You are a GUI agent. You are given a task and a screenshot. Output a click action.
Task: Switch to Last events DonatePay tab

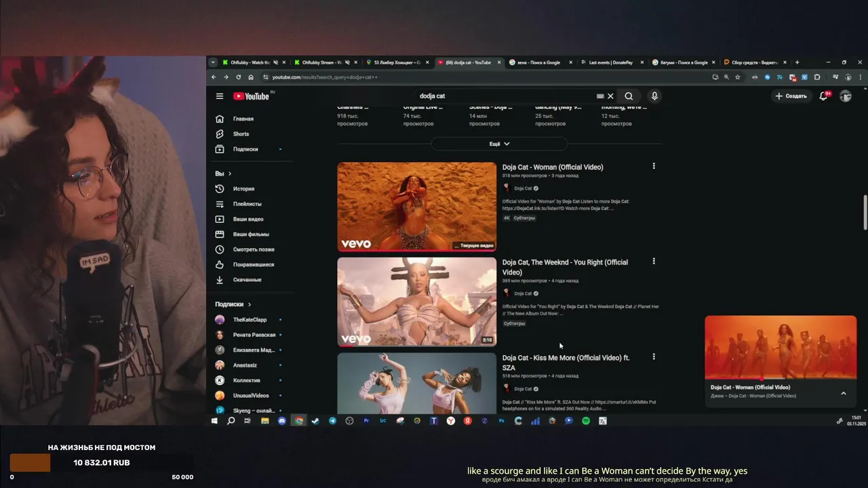click(610, 62)
